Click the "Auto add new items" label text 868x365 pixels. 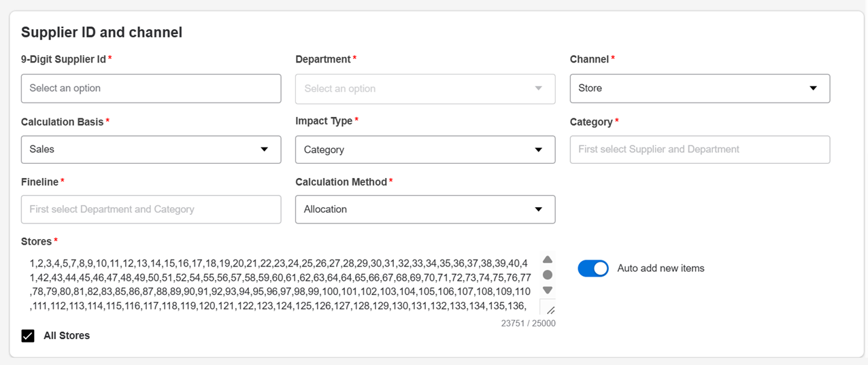(x=661, y=268)
